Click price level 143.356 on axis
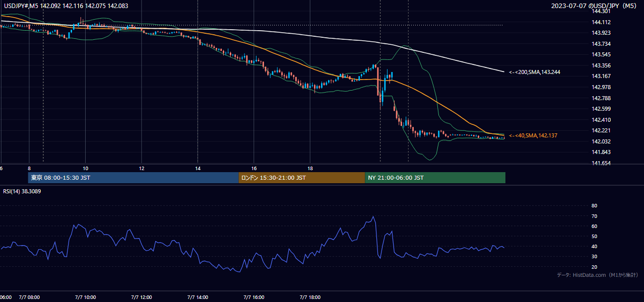 (x=601, y=65)
